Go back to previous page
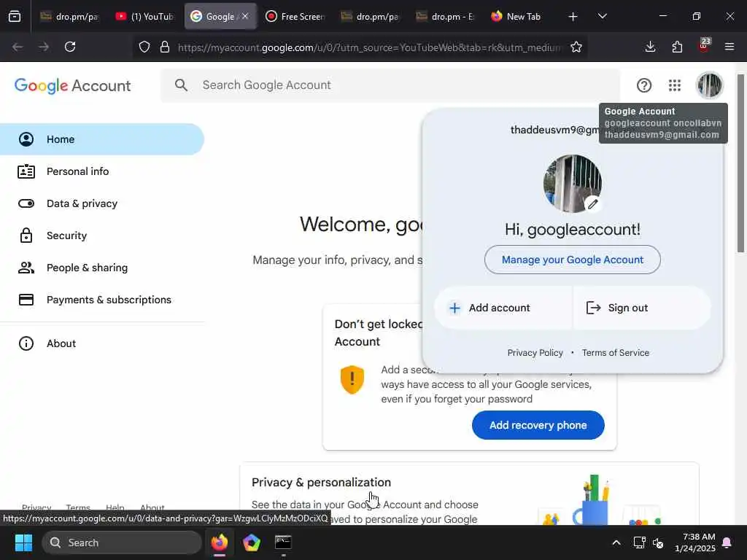This screenshot has width=747, height=560. tap(18, 47)
